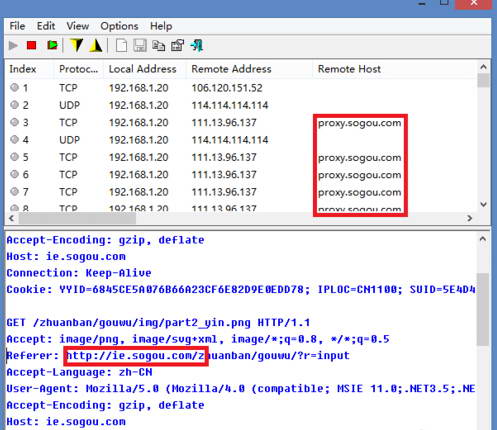Click the Accept-Language: zh-CN line
The height and width of the screenshot is (430, 497).
(79, 372)
